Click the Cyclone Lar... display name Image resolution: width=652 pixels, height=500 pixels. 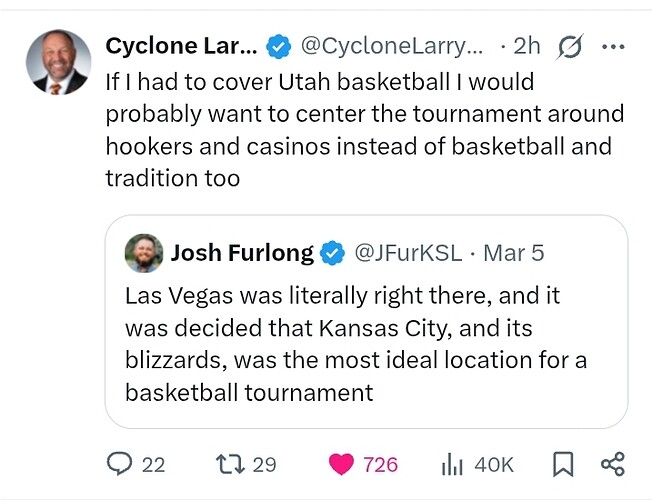click(x=181, y=46)
